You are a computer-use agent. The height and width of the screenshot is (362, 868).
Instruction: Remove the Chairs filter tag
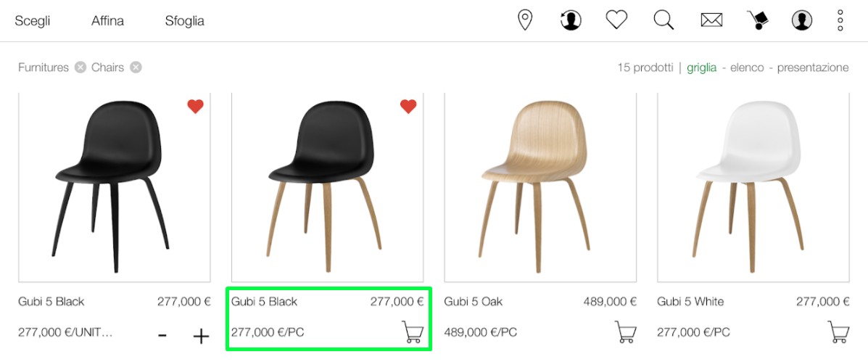coord(136,67)
